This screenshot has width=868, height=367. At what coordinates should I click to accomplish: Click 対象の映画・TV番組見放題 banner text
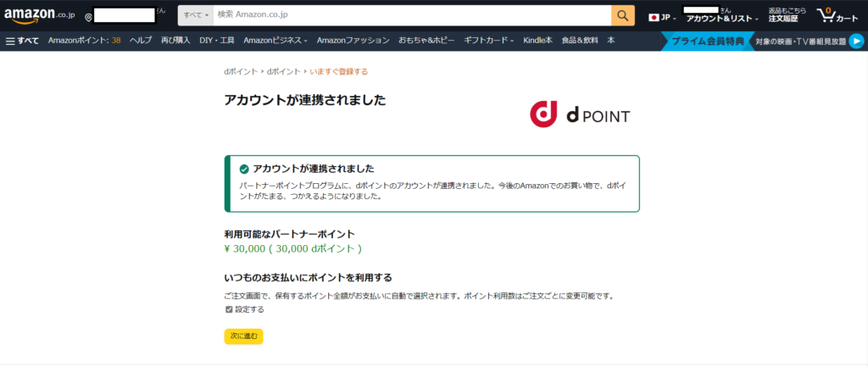point(800,41)
